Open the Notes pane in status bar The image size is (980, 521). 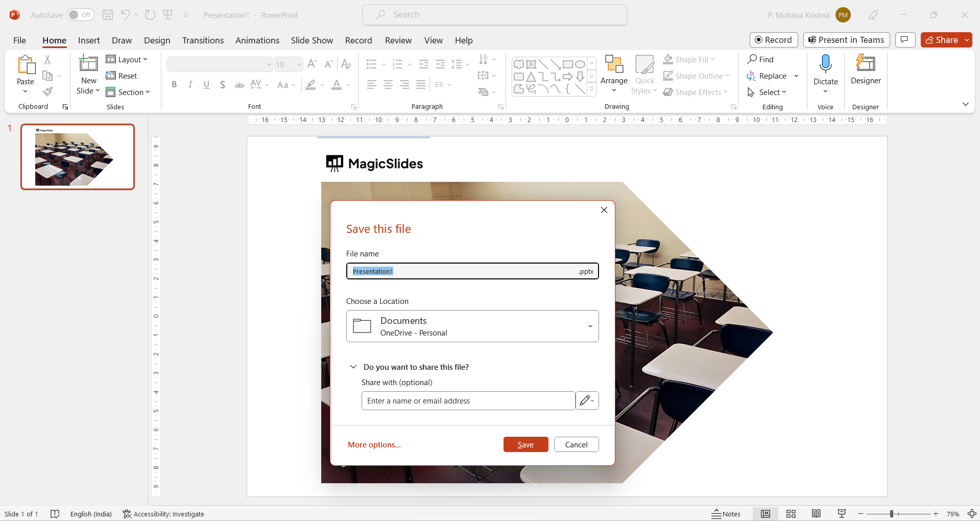coord(726,514)
